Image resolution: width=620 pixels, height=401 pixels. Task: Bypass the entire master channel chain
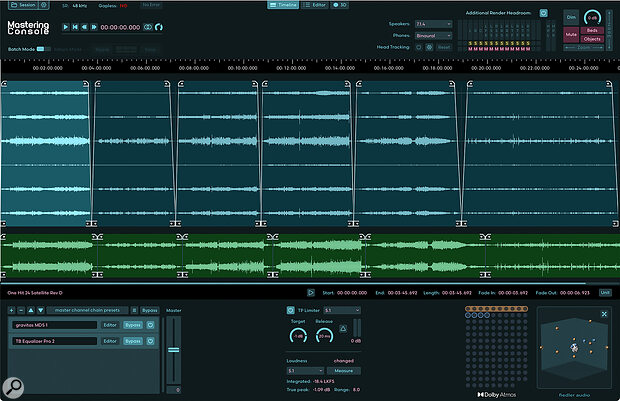click(149, 310)
